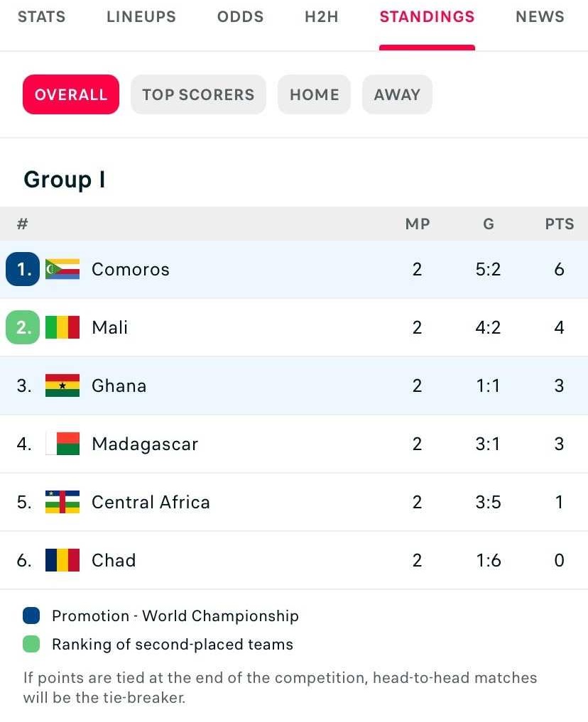Click the Mali flag icon
The image size is (588, 722).
click(62, 327)
